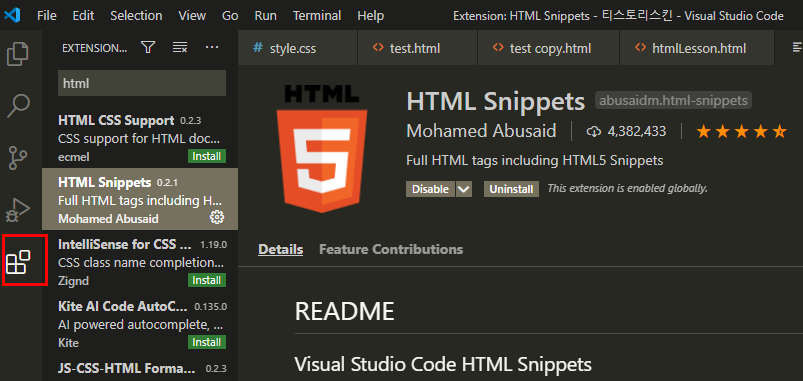Expand the Disable dropdown arrow
The height and width of the screenshot is (381, 803).
(x=463, y=189)
